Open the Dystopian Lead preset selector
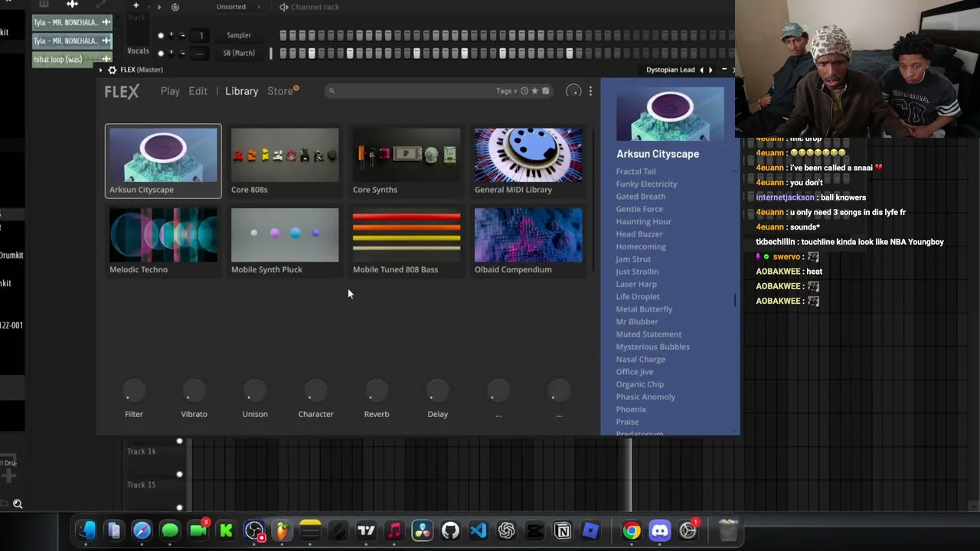980x551 pixels. (670, 70)
